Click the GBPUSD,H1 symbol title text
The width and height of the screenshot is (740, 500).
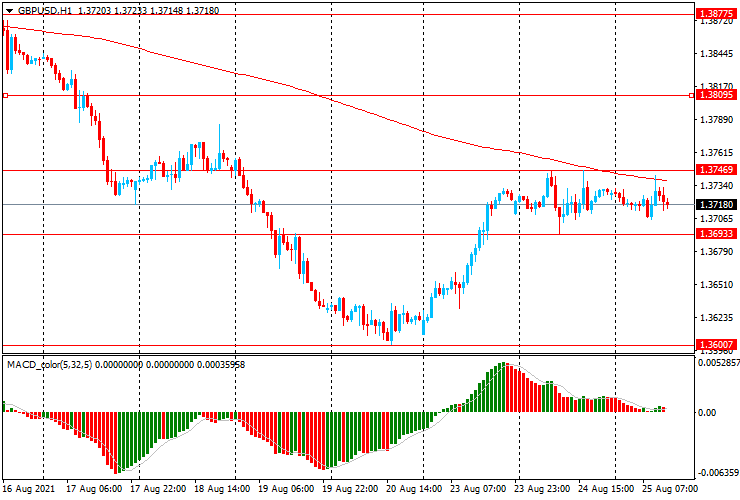pyautogui.click(x=45, y=10)
